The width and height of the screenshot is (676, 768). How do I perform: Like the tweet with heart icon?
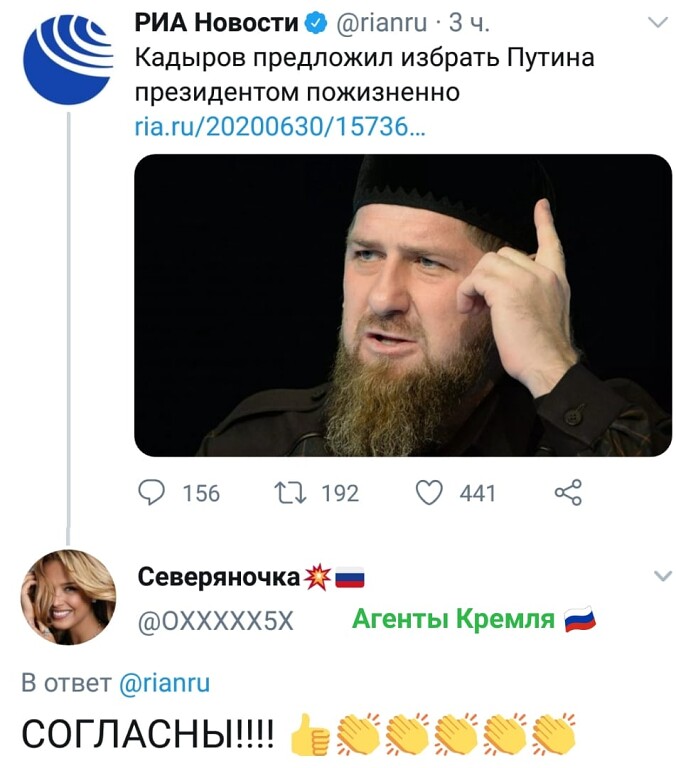coord(429,492)
